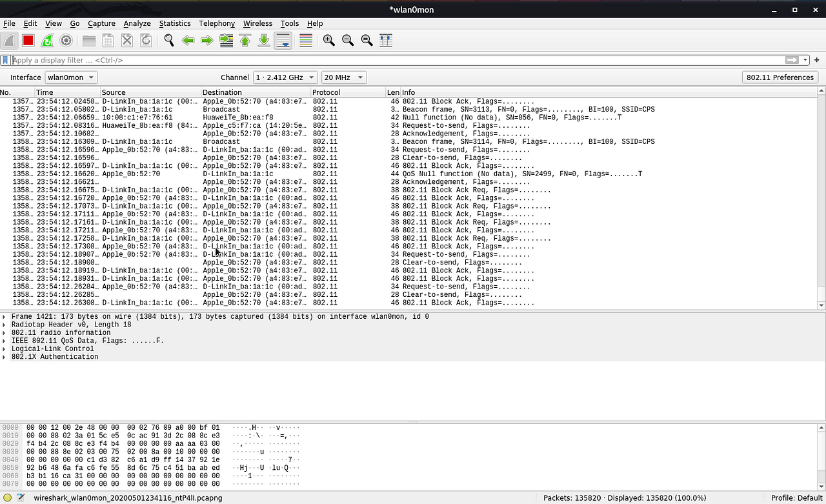
Task: Open the File menu
Action: [x=9, y=23]
